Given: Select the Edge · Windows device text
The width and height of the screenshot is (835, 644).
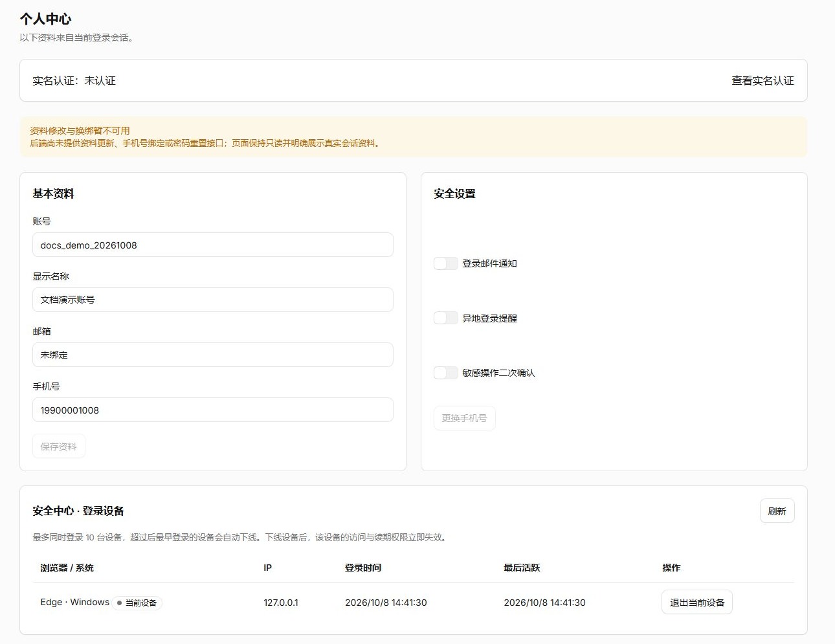Looking at the screenshot, I should tap(75, 602).
